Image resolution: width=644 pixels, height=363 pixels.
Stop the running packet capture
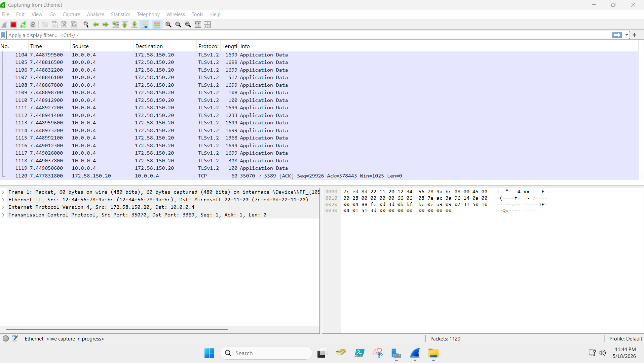pyautogui.click(x=13, y=25)
